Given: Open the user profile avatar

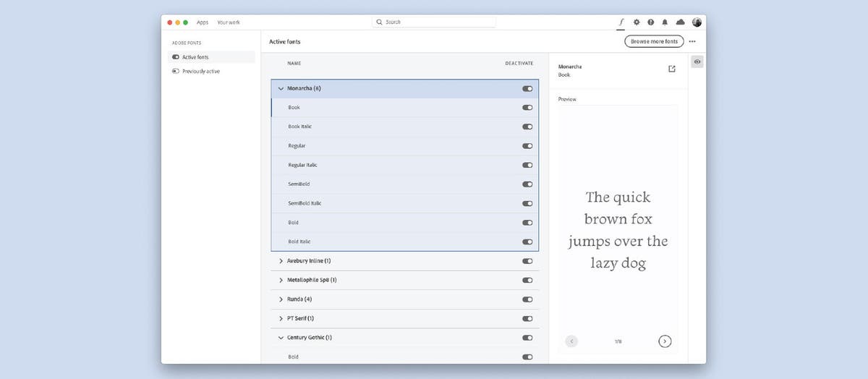Looking at the screenshot, I should click(x=697, y=22).
